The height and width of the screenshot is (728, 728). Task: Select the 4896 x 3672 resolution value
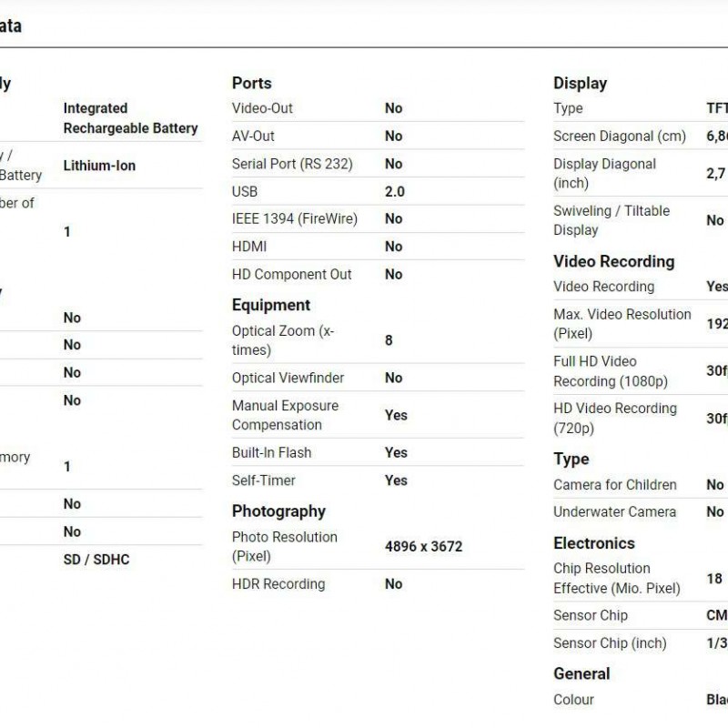click(423, 547)
